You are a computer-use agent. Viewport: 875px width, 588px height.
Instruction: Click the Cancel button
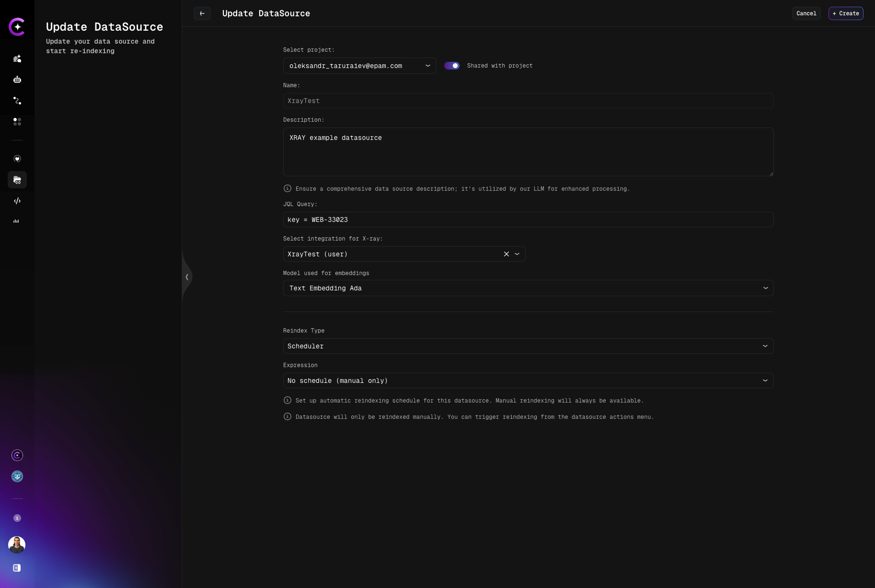coord(806,13)
